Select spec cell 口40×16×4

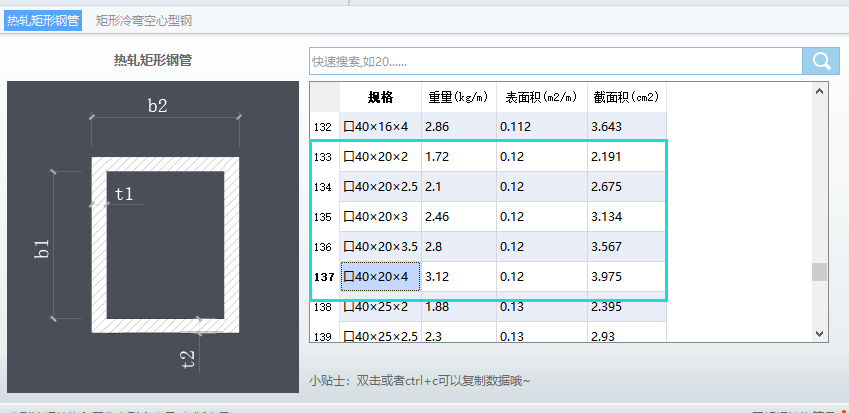(381, 127)
